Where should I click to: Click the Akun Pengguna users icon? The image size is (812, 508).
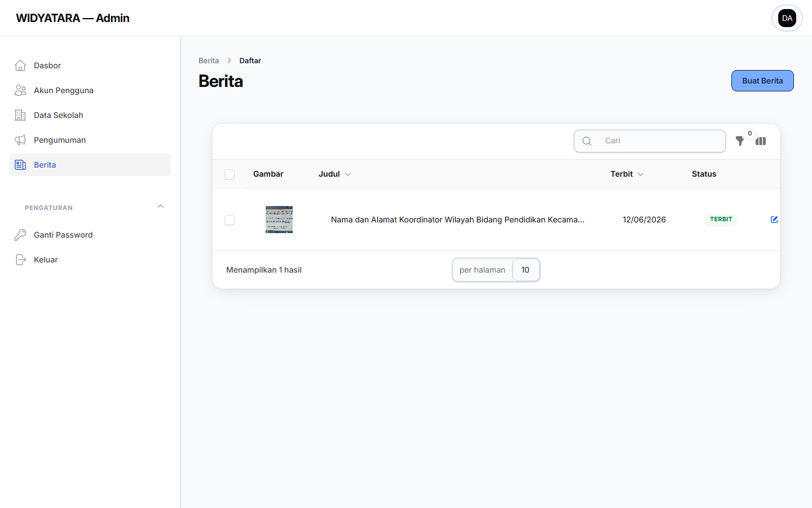tap(20, 90)
